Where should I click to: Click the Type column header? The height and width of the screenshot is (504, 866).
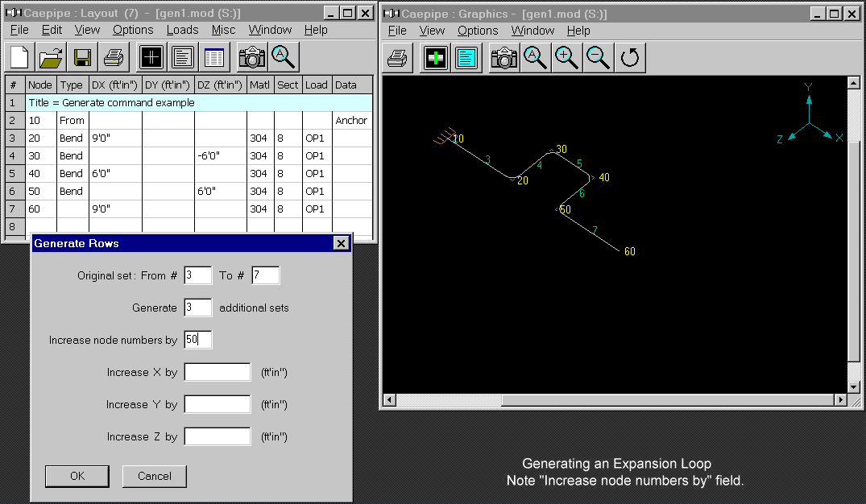coord(71,85)
